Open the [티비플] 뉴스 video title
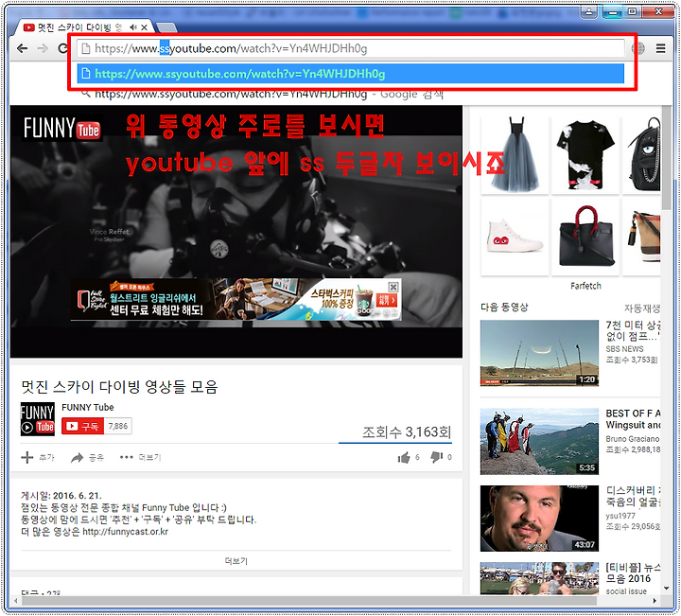Viewport: 681px width, 616px height. coord(633,573)
